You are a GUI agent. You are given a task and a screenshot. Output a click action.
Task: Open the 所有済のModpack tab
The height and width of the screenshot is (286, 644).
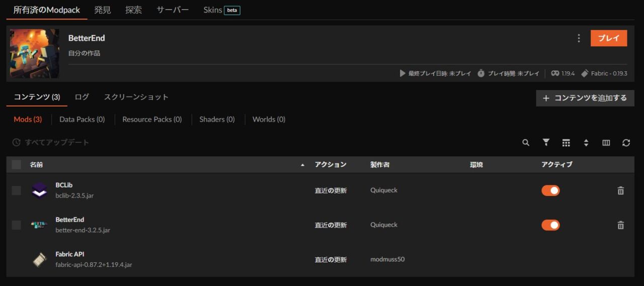[47, 10]
